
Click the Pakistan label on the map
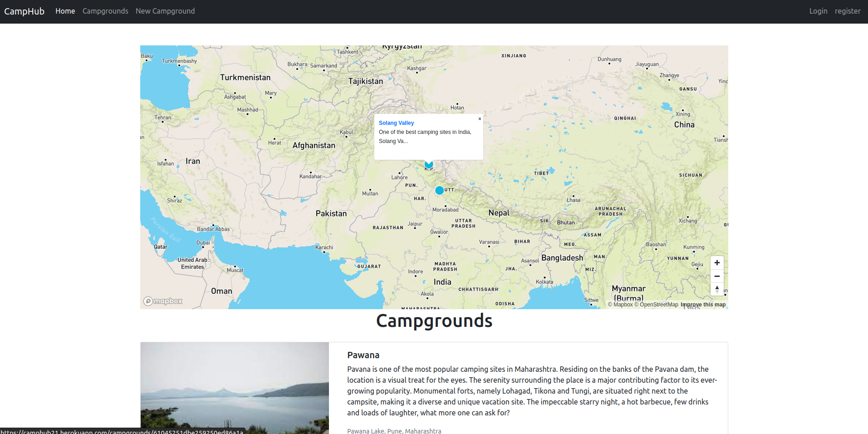pos(331,213)
